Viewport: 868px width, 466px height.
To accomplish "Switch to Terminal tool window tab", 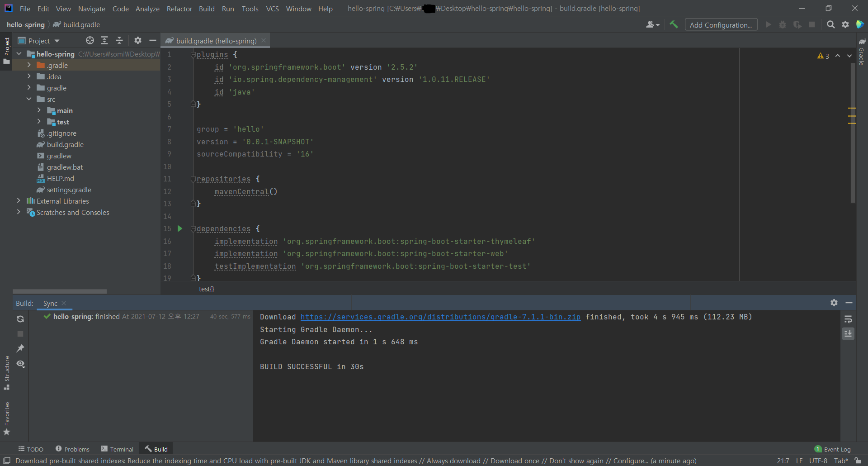I will [x=118, y=449].
